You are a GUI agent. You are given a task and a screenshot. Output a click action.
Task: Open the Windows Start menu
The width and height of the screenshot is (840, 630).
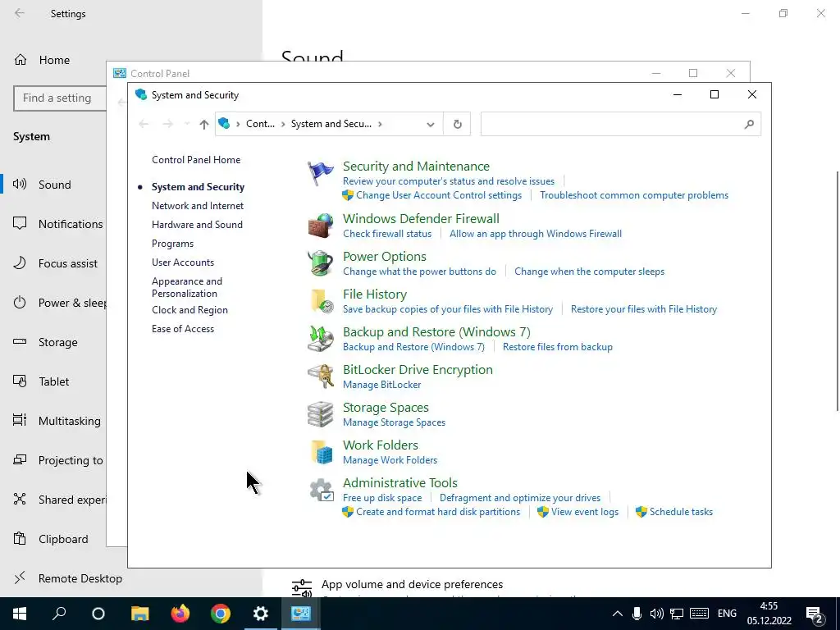20,614
